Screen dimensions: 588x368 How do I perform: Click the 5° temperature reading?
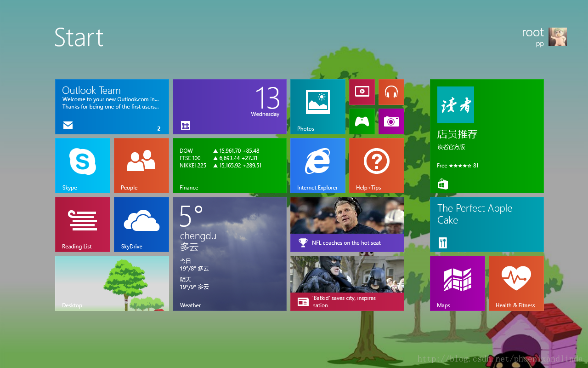coord(191,216)
